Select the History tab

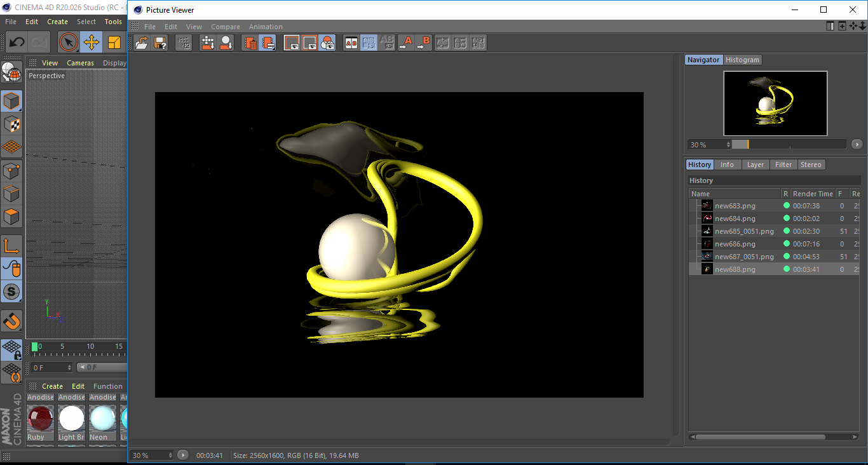pyautogui.click(x=700, y=165)
